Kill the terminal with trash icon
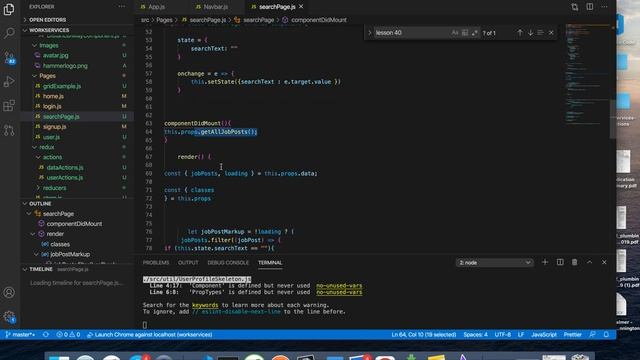 pyautogui.click(x=575, y=262)
